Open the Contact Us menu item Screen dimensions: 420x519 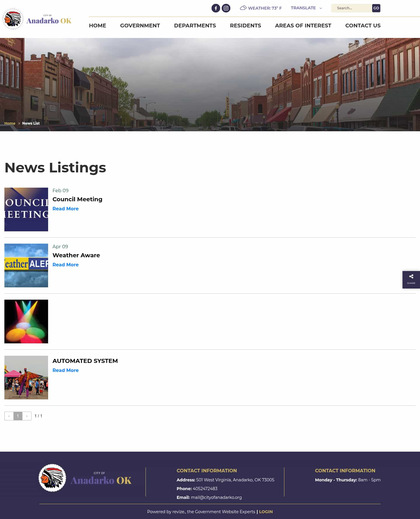pyautogui.click(x=363, y=26)
